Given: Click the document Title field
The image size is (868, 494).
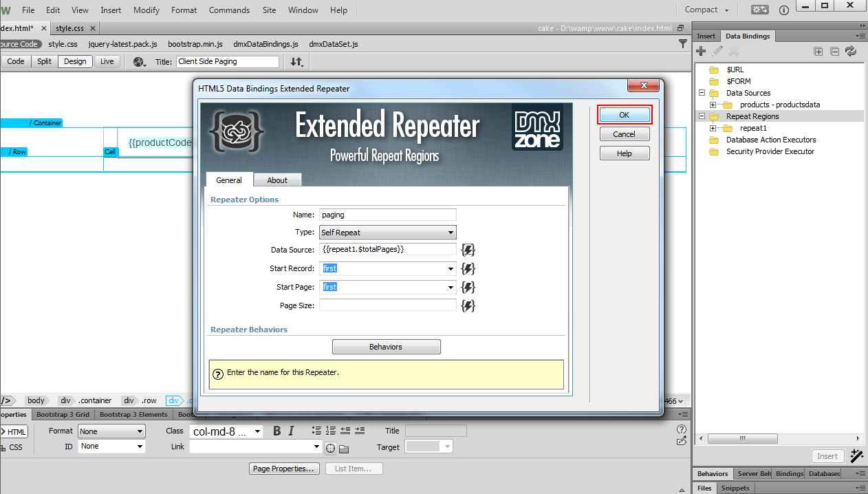Looking at the screenshot, I should [228, 61].
